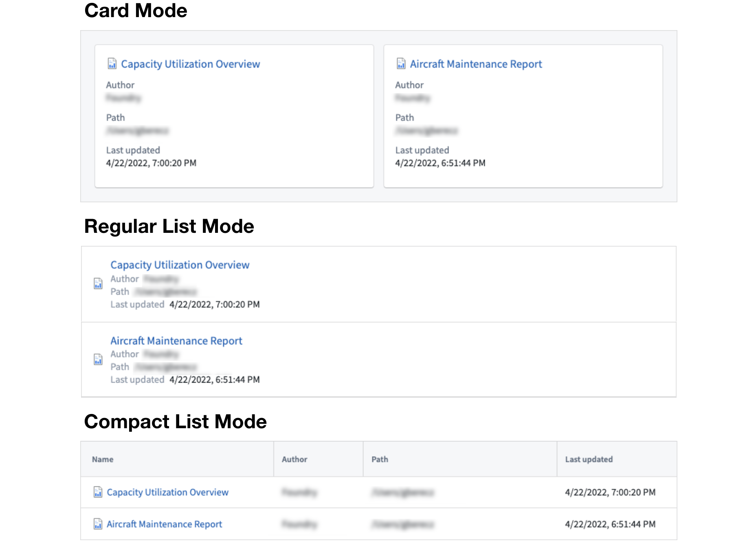The height and width of the screenshot is (543, 756).
Task: Select the 6:51:44 PM timestamp in the regular list
Action: [214, 379]
